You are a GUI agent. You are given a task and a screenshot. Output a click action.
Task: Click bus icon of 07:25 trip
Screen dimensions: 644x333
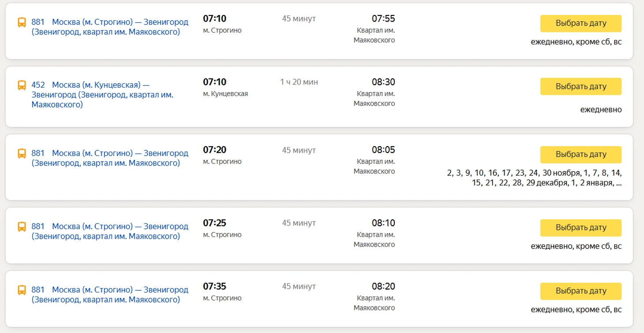pos(22,227)
